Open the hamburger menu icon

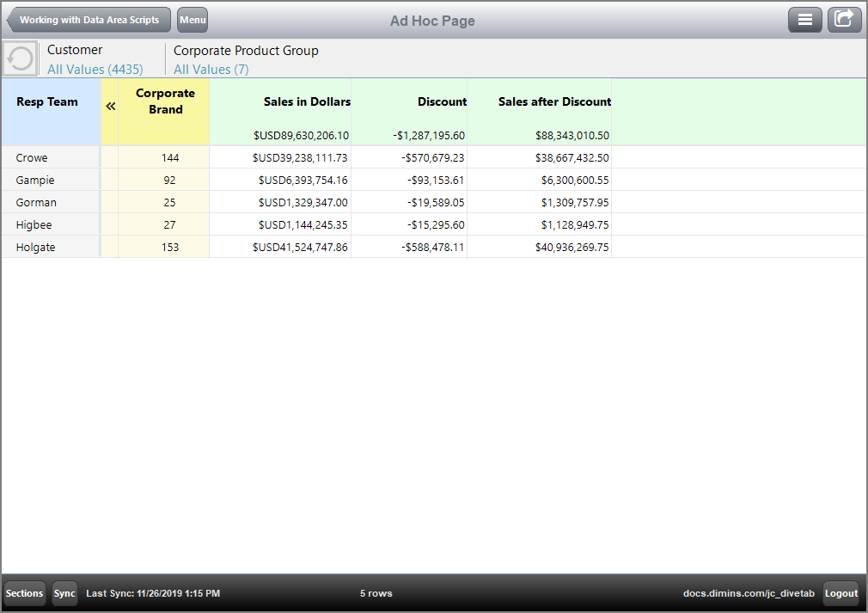tap(804, 19)
